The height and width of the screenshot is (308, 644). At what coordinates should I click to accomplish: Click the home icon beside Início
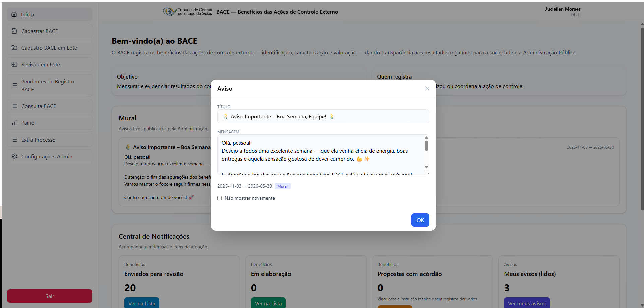(x=14, y=14)
